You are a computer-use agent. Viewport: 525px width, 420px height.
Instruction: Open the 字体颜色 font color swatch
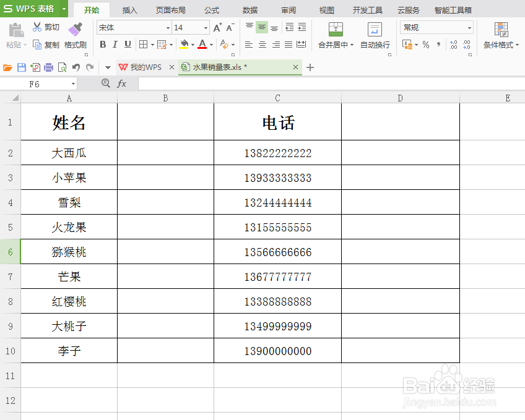pos(202,45)
